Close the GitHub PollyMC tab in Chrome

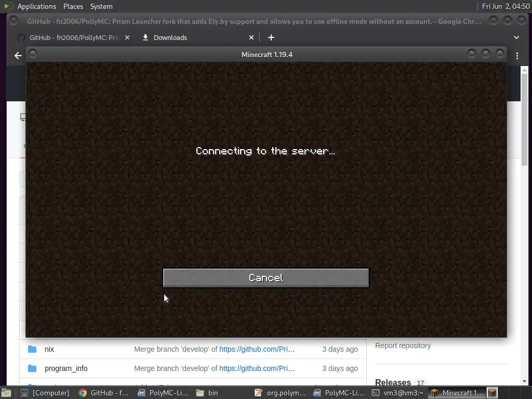(127, 37)
